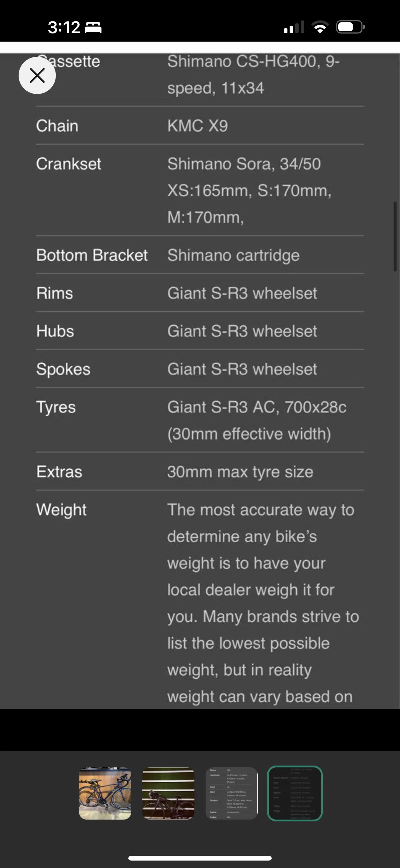Tap the Bottom Bracket row label
The image size is (400, 868).
pos(91,255)
